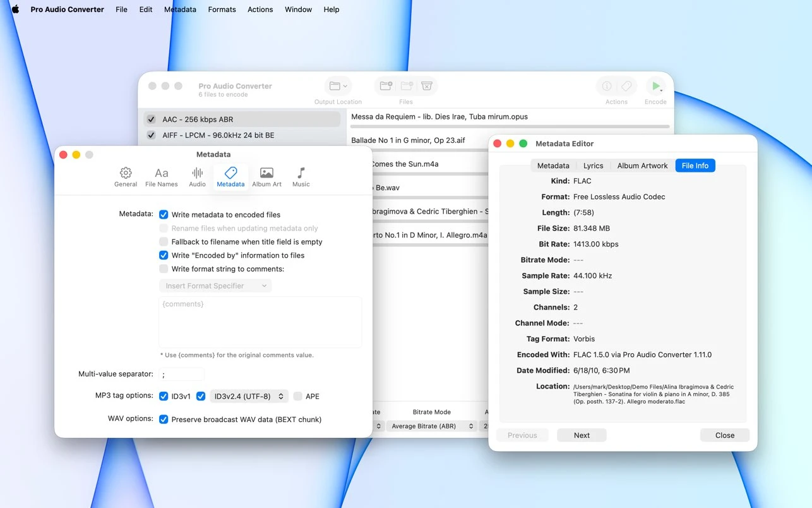Enable Write format string to comments
The width and height of the screenshot is (812, 508).
tap(164, 269)
